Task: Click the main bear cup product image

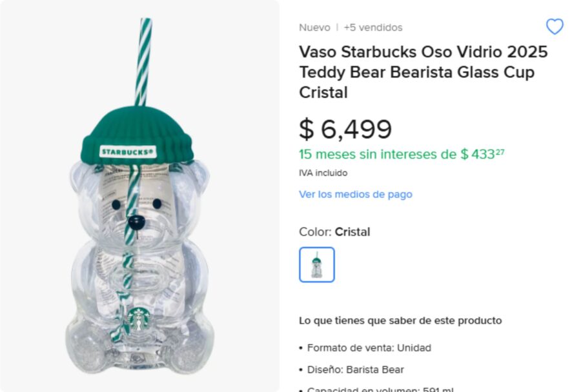Action: click(x=138, y=258)
